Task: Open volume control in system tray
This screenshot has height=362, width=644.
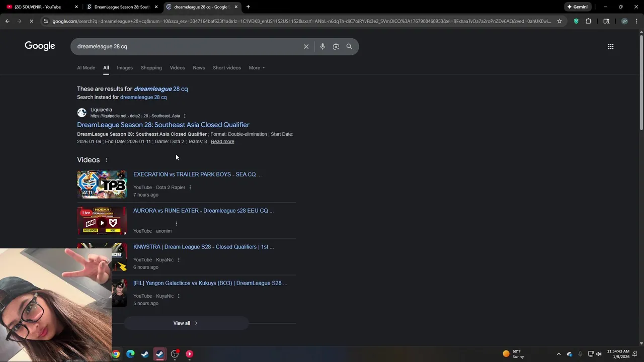Action: [599, 354]
